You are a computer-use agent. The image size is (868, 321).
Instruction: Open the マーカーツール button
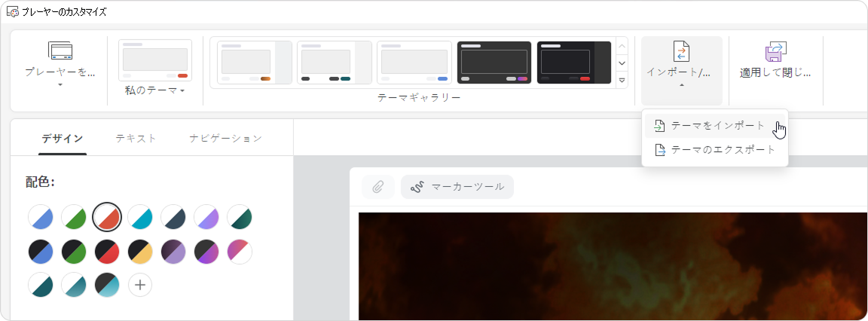click(457, 187)
